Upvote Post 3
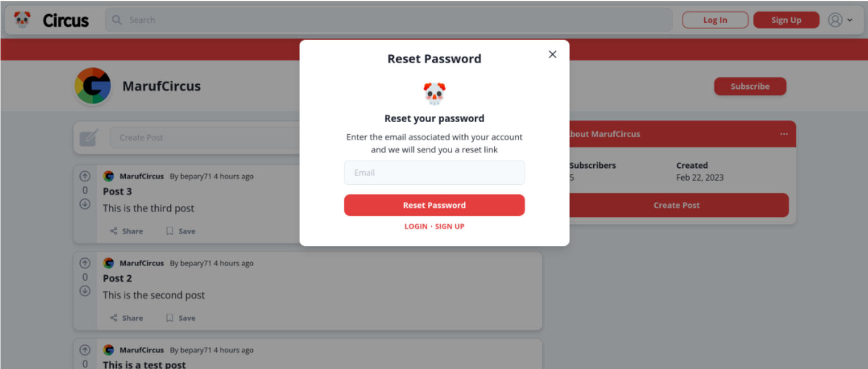Image resolution: width=868 pixels, height=369 pixels. [85, 176]
